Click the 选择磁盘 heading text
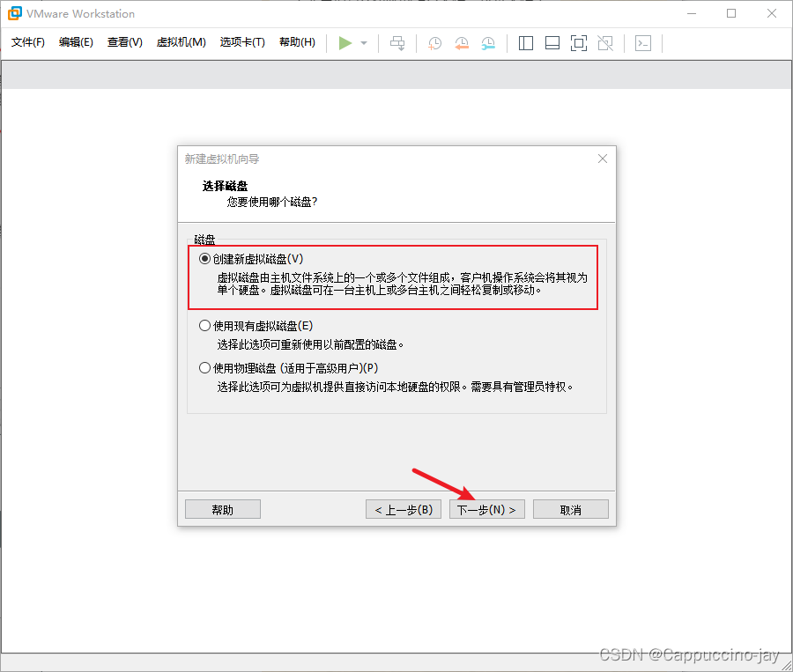The height and width of the screenshot is (672, 793). (225, 186)
